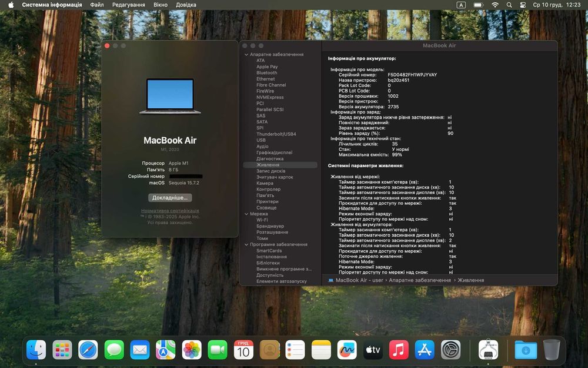Click battery serial number F5D0482FH1WPJYVAY
Screen dimensions: 588x368
[412, 75]
